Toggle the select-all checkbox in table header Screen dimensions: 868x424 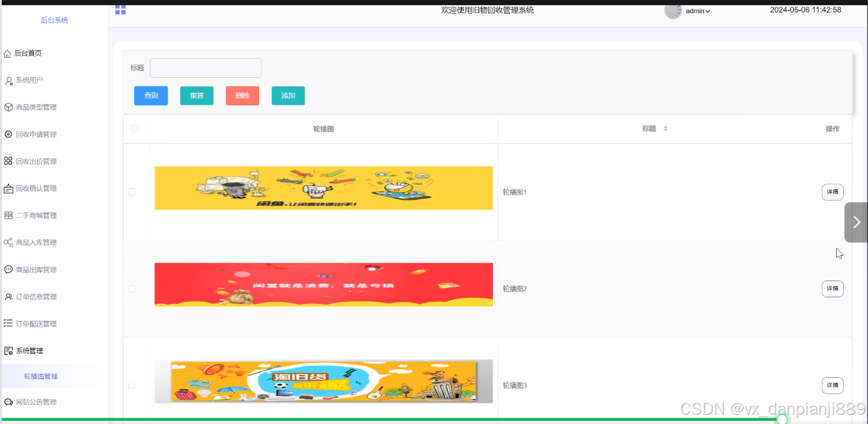pyautogui.click(x=135, y=128)
